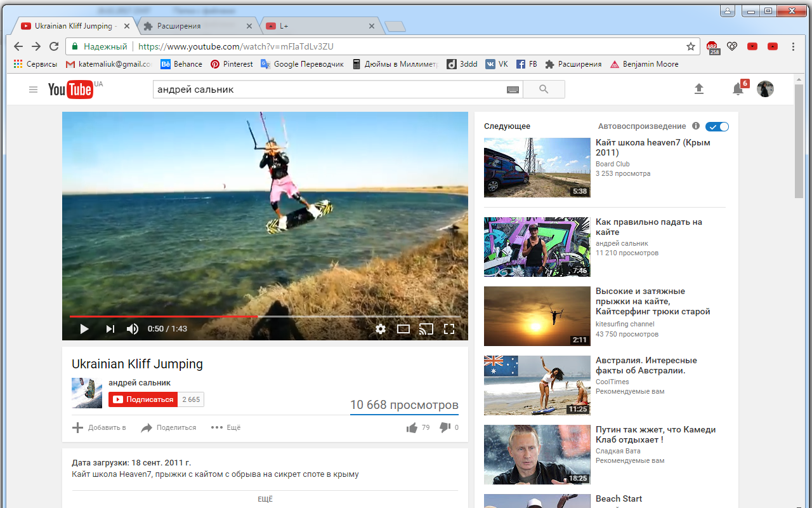
Task: Open Chrome three-dot menu
Action: click(793, 46)
